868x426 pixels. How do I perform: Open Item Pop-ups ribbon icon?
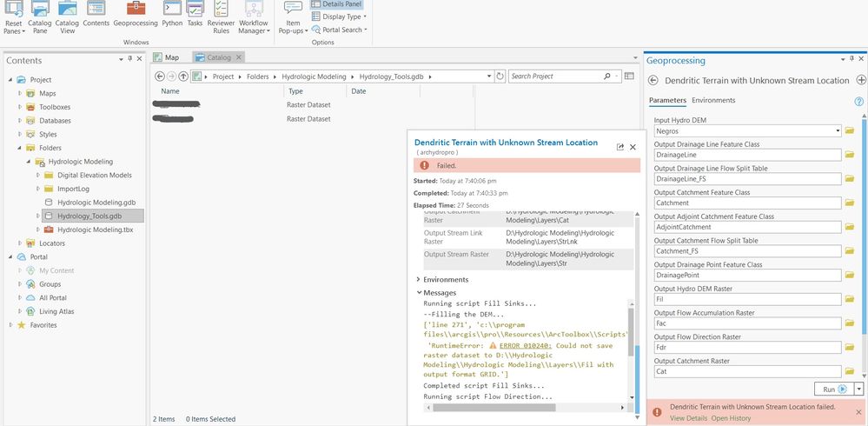pyautogui.click(x=293, y=18)
